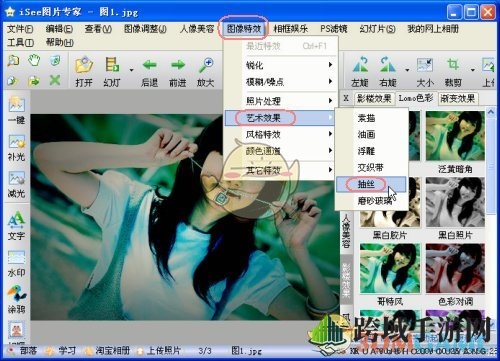The image size is (500, 361).
Task: Click the green X delete icon
Action: (x=55, y=80)
